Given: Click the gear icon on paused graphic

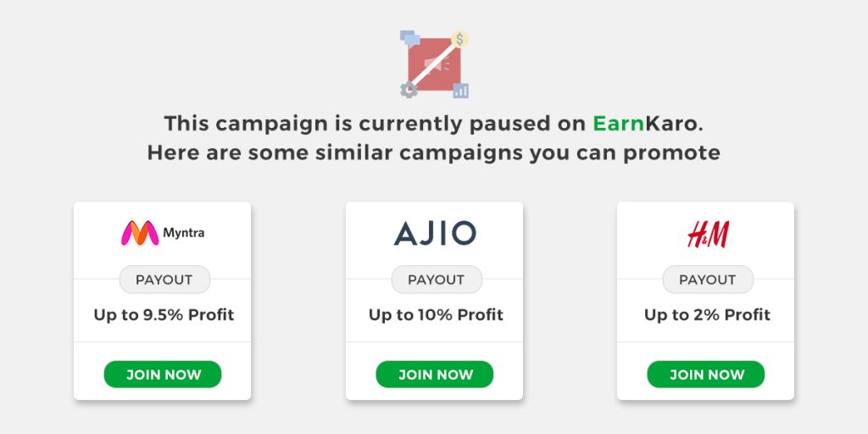Looking at the screenshot, I should 409,90.
